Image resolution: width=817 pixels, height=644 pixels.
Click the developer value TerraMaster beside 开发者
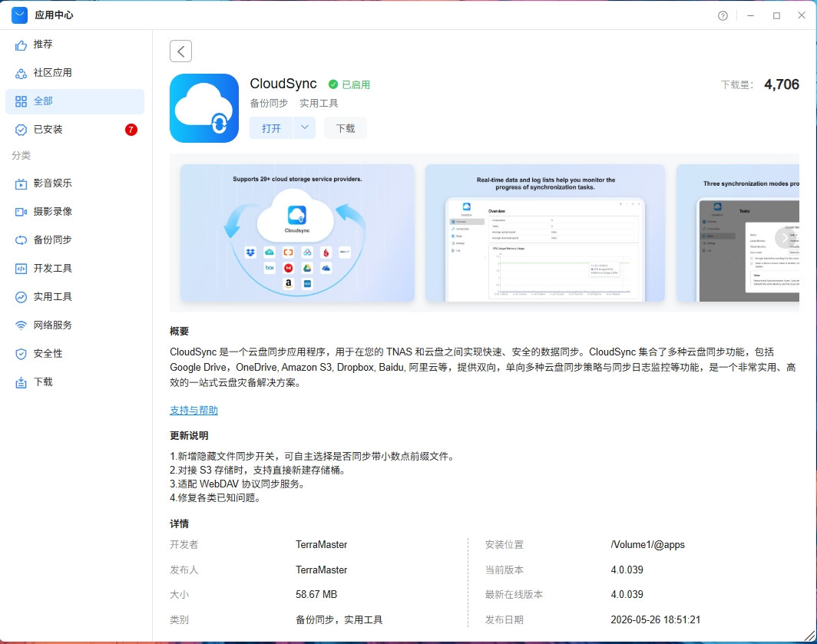tap(322, 544)
